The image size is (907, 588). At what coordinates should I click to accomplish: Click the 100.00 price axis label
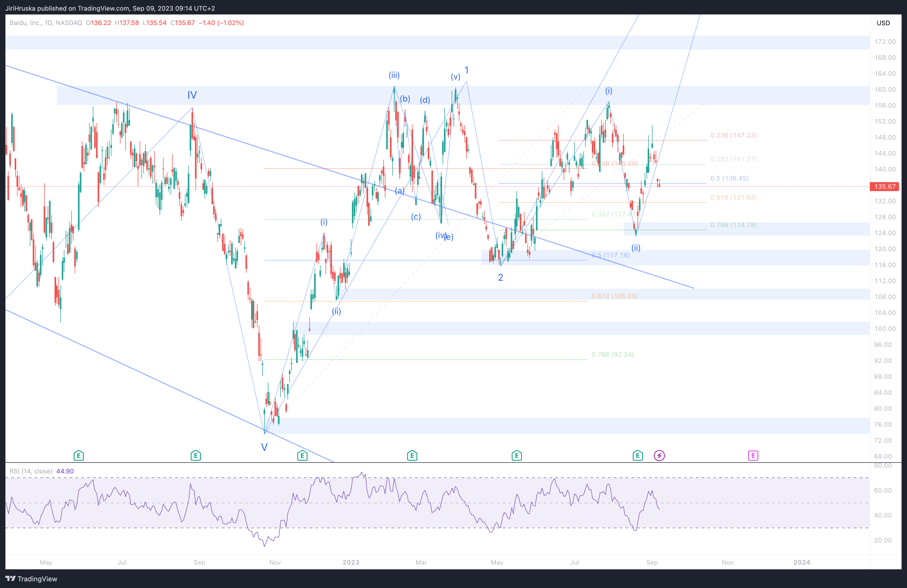click(885, 329)
